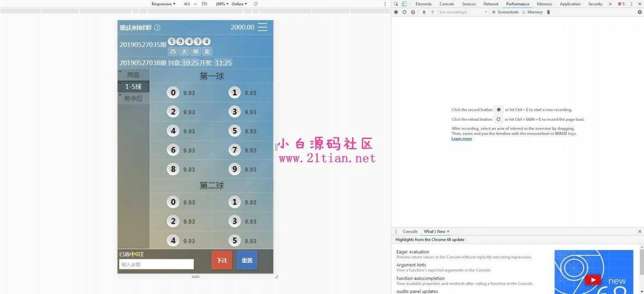
Task: Activate the inspect element picker icon
Action: pyautogui.click(x=396, y=4)
